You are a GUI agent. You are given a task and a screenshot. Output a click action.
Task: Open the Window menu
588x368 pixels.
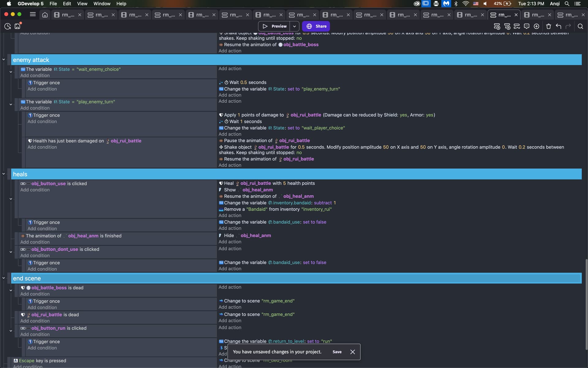point(102,4)
